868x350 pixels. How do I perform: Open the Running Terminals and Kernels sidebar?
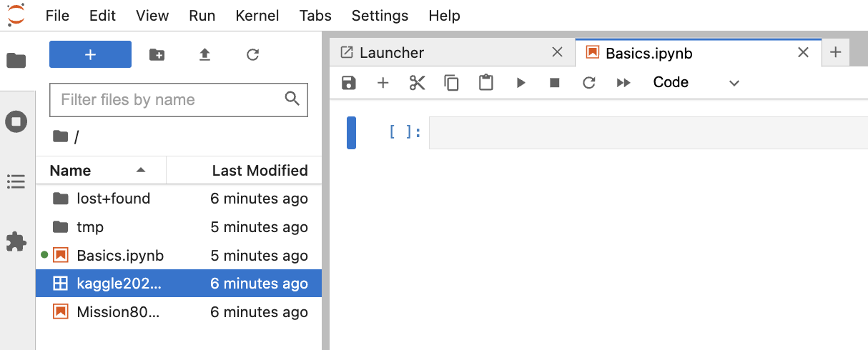pos(16,121)
